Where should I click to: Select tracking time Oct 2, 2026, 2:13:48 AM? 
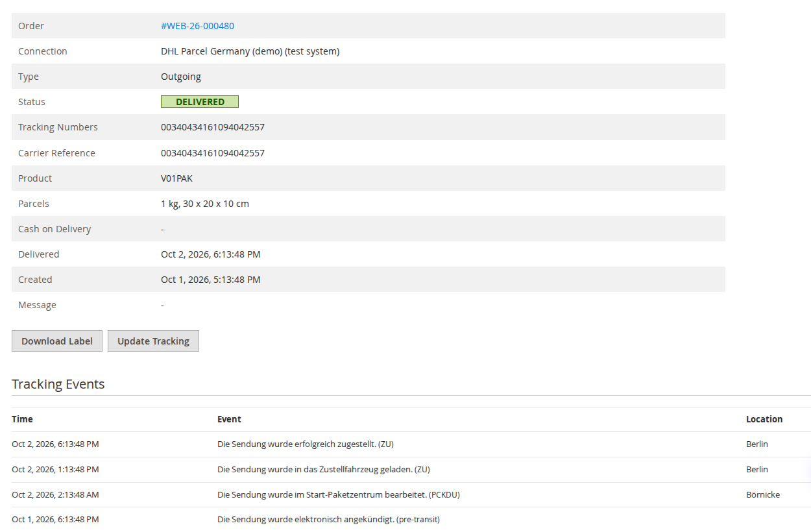click(55, 495)
